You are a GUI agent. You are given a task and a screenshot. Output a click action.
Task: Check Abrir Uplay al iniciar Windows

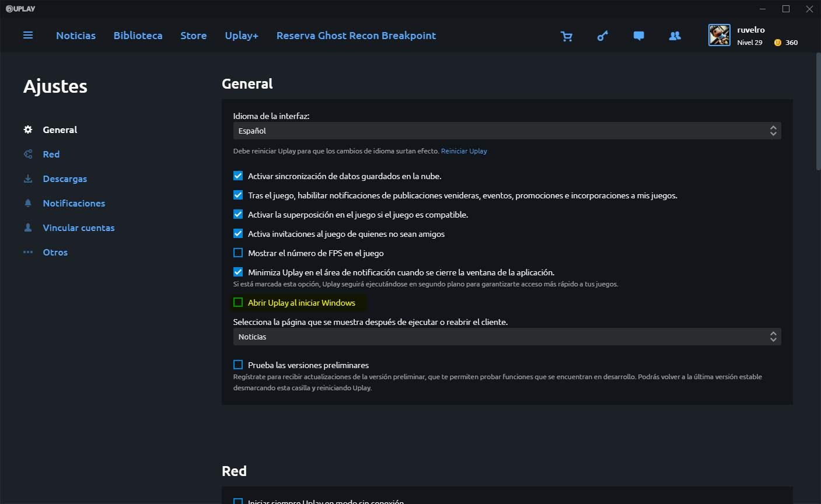[x=238, y=302]
